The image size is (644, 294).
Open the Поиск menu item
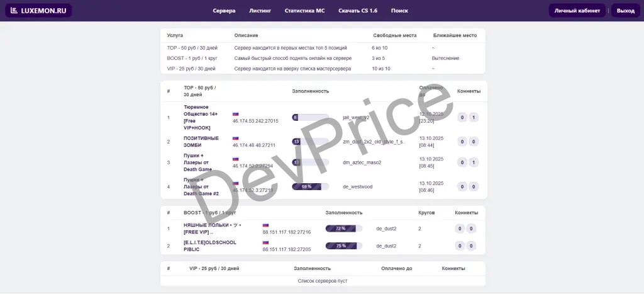pyautogui.click(x=399, y=11)
